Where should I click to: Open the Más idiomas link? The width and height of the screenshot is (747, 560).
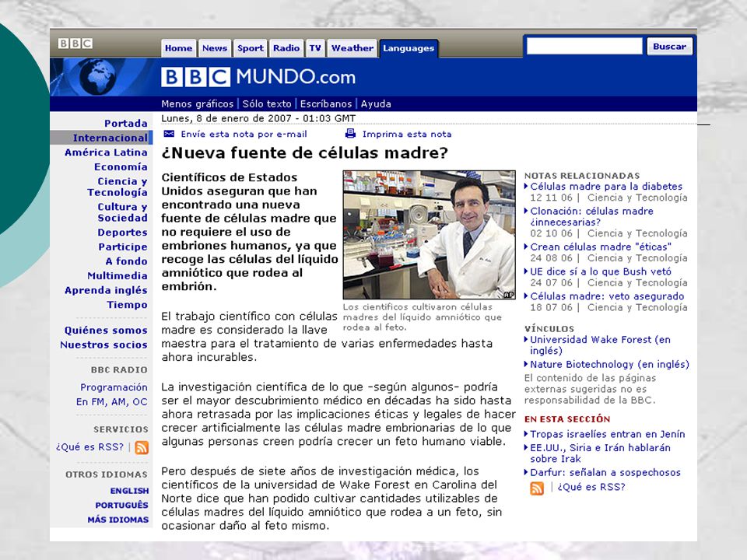pos(117,520)
